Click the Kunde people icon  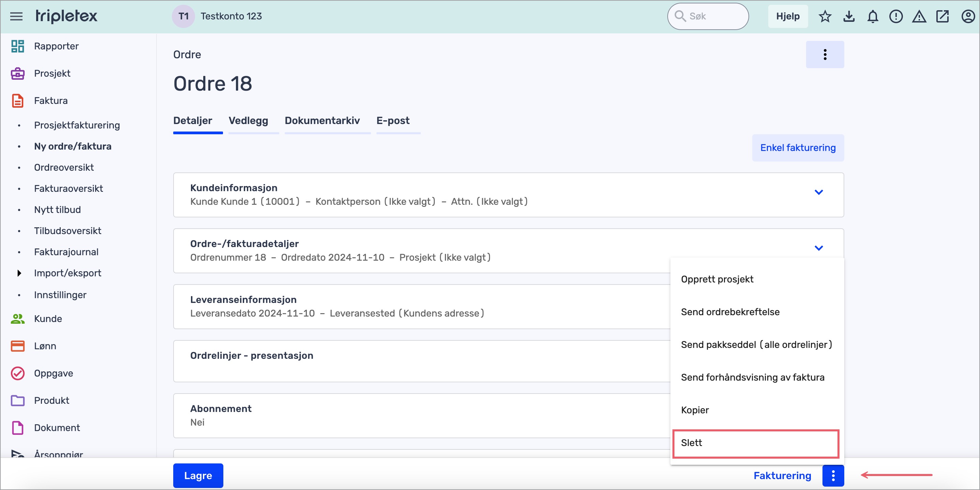coord(17,319)
